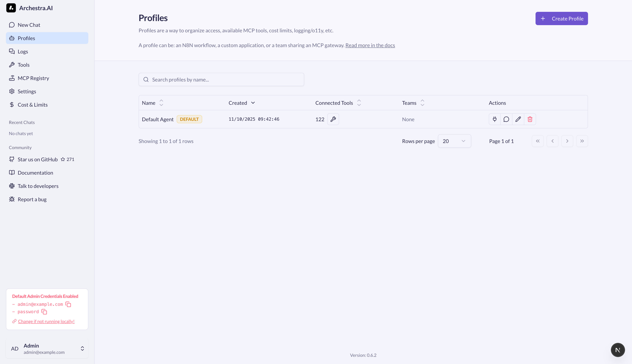The image size is (632, 364).
Task: Reverse the Created date sort order
Action: point(253,103)
